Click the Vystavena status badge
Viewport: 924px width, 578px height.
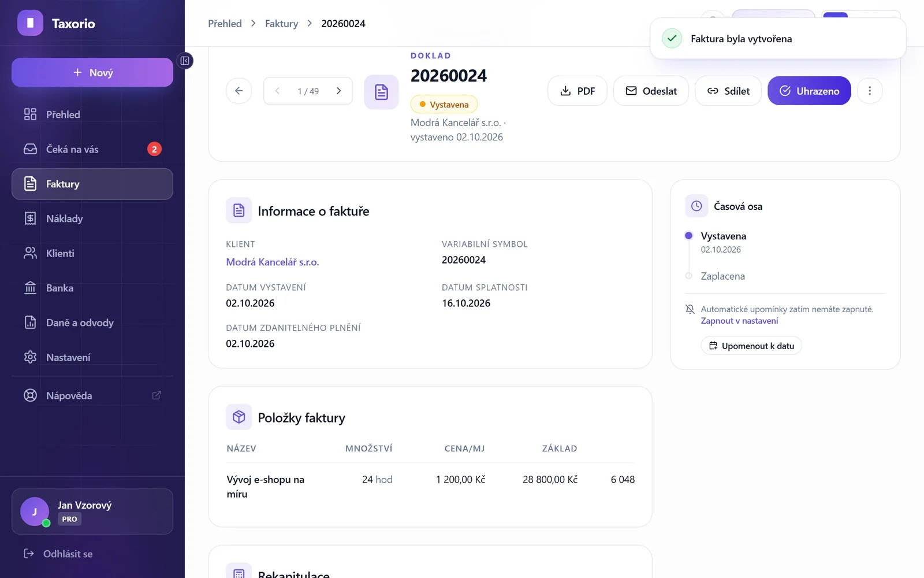(444, 105)
